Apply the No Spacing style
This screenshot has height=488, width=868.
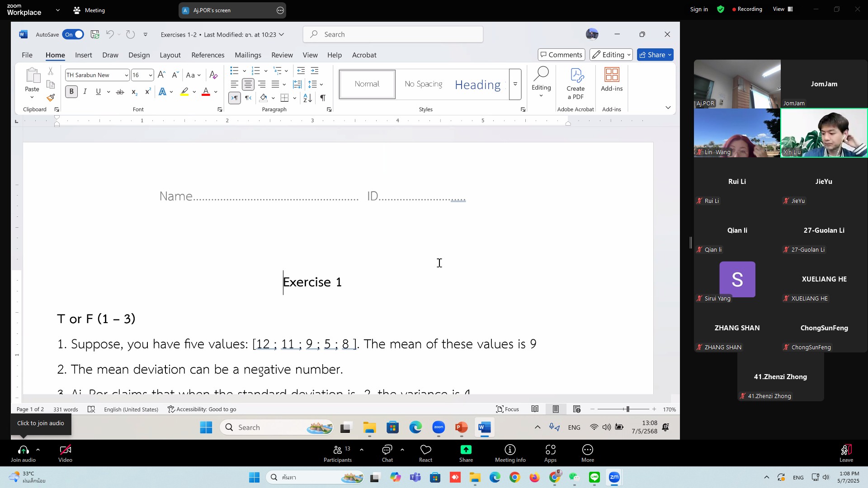coord(424,84)
